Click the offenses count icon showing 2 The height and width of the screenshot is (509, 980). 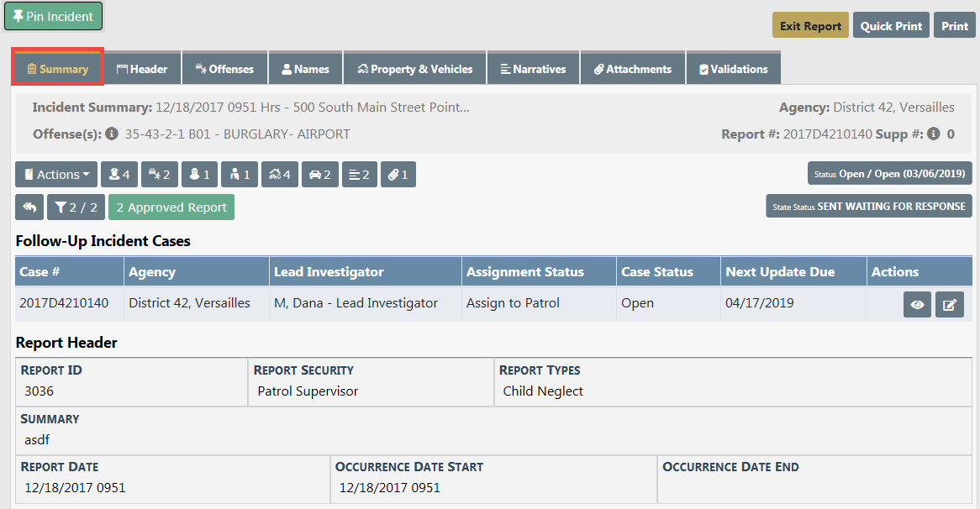click(x=160, y=175)
